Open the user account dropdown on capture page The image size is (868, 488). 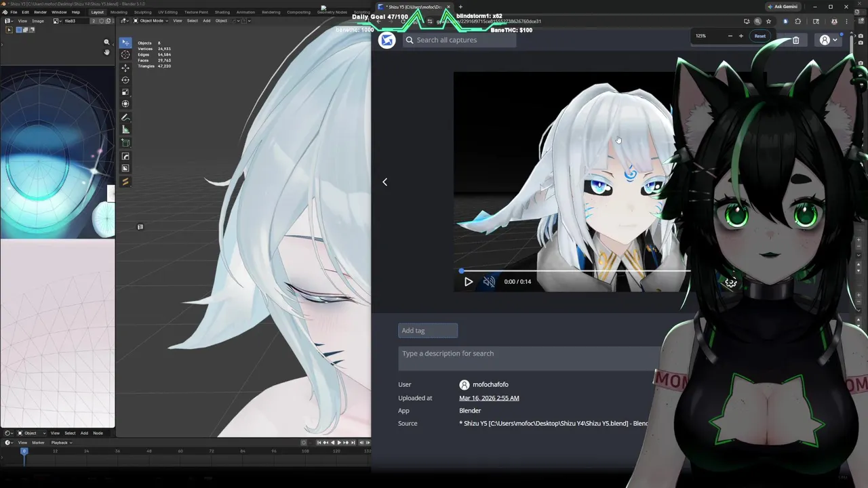[829, 40]
